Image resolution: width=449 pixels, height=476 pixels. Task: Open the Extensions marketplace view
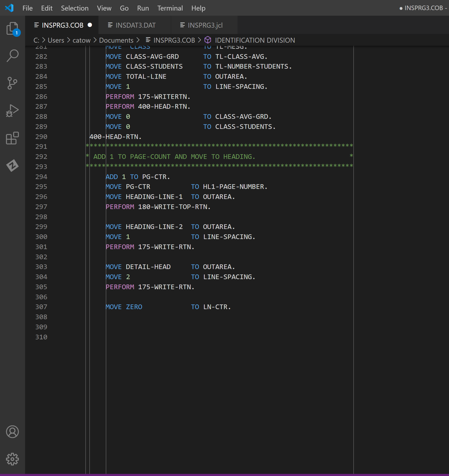[12, 138]
